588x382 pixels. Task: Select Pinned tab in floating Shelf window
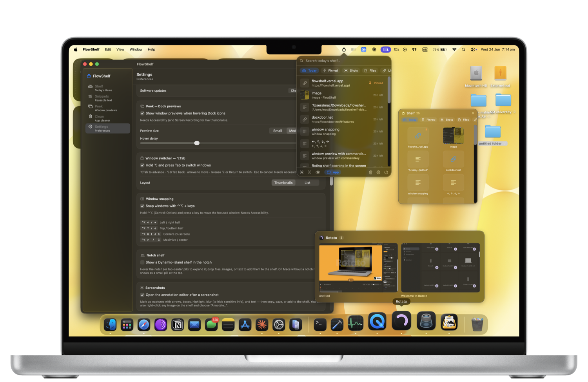(x=428, y=120)
